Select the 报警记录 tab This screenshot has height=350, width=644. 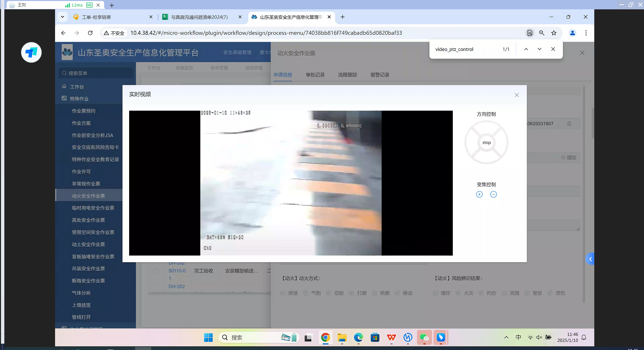click(380, 75)
